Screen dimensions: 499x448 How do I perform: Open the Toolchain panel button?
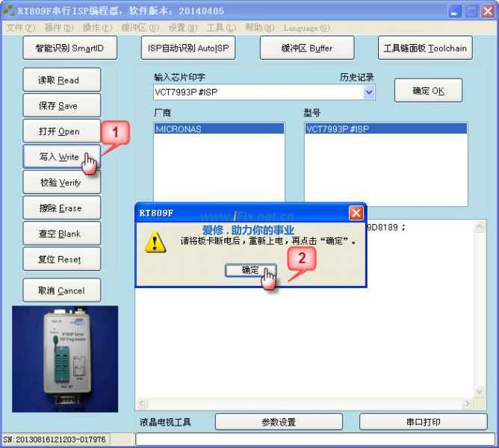coord(424,48)
